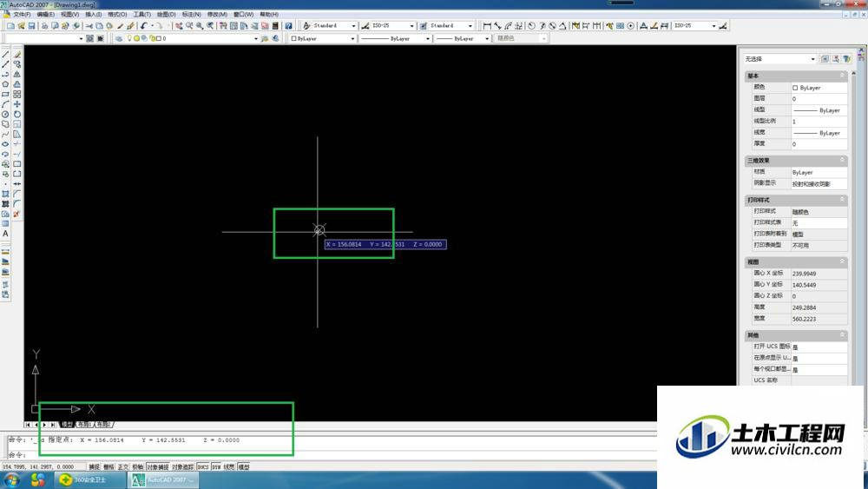Toggle 捕捉 snap mode in status bar
Image resolution: width=868 pixels, height=489 pixels.
tap(95, 466)
